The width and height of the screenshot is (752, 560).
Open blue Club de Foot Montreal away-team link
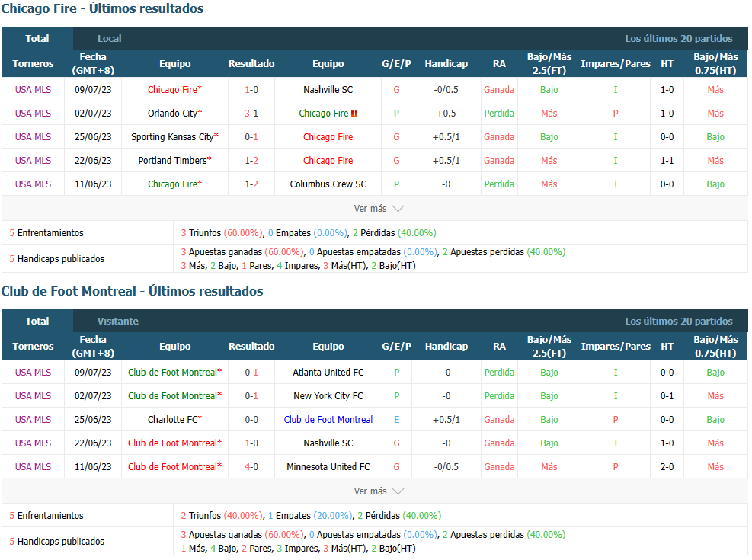[328, 420]
